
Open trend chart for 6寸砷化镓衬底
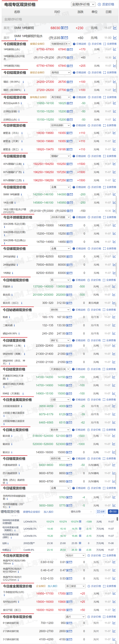(x=114, y=623)
